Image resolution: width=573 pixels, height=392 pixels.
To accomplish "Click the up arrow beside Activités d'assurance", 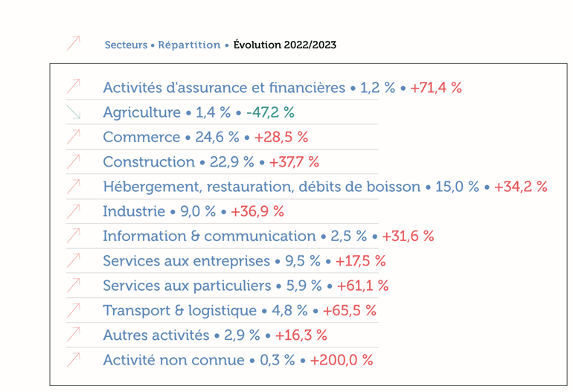I will 73,87.
